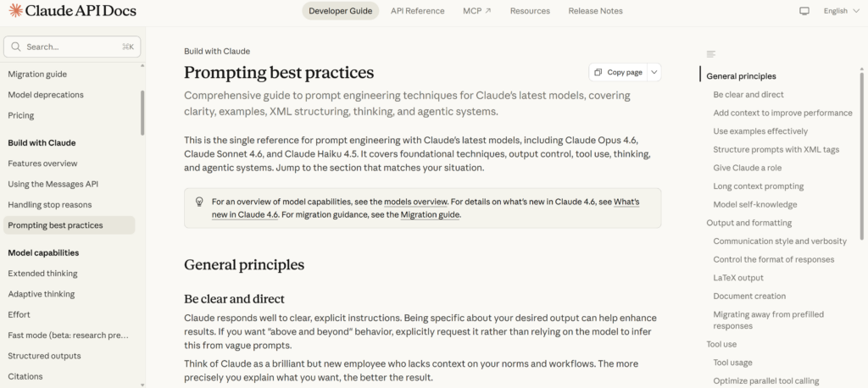
Task: Open the Release Notes tab
Action: tap(595, 11)
